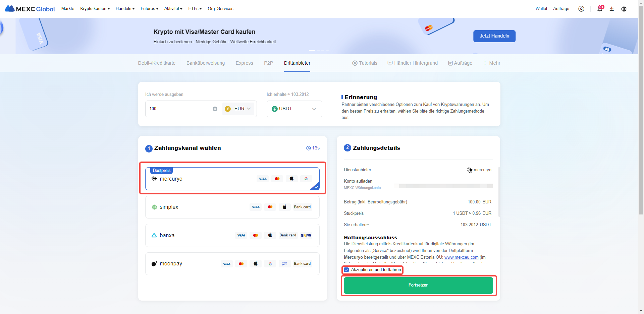Image resolution: width=644 pixels, height=314 pixels.
Task: Click the 16s refresh timer icon
Action: click(x=308, y=148)
